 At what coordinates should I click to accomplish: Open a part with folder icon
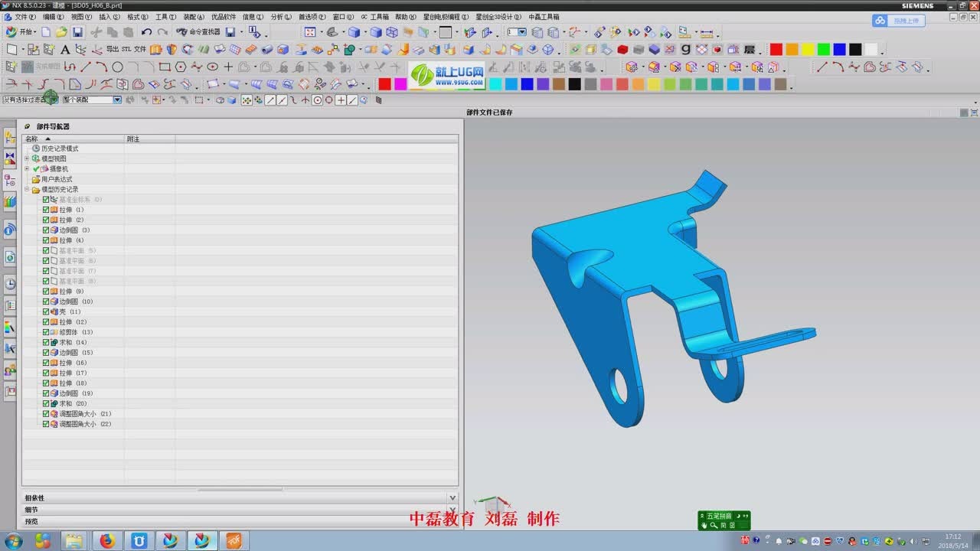point(61,32)
